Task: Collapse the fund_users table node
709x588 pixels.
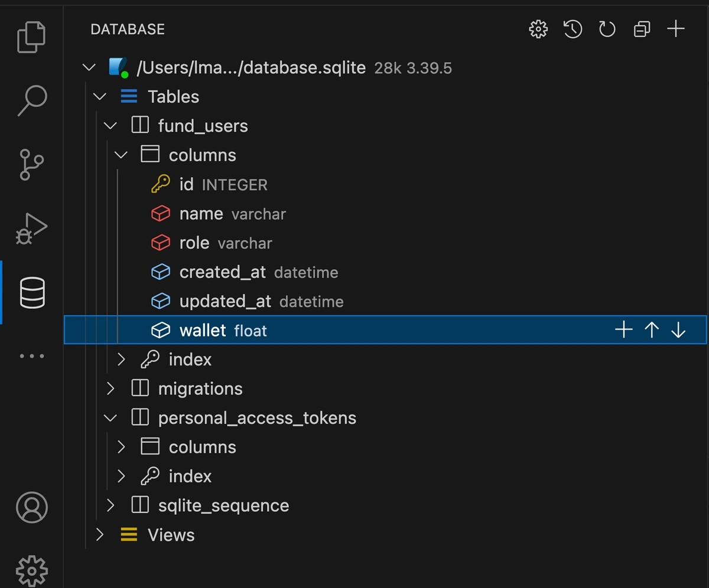Action: [x=110, y=126]
